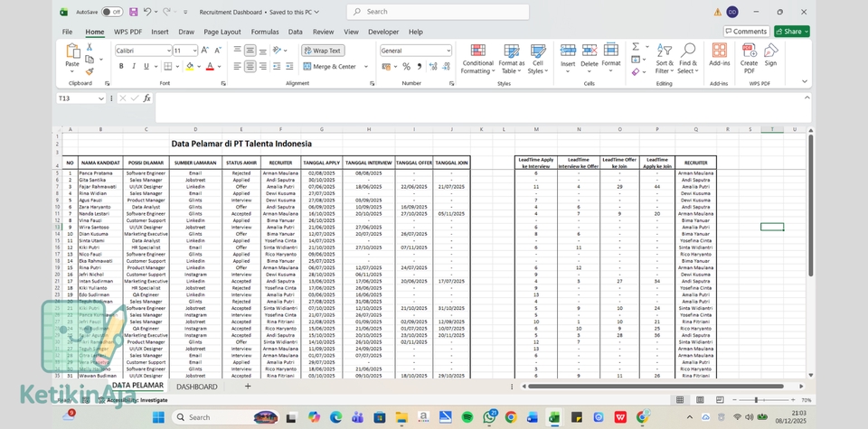Viewport: 868px width, 429px height.
Task: Switch to Normal view in status bar
Action: (680, 400)
